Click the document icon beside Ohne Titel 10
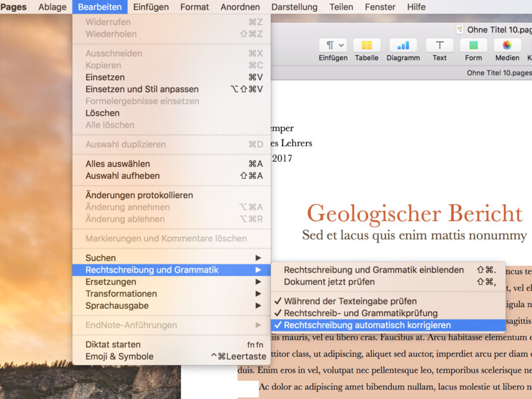This screenshot has width=532, height=399. click(459, 30)
